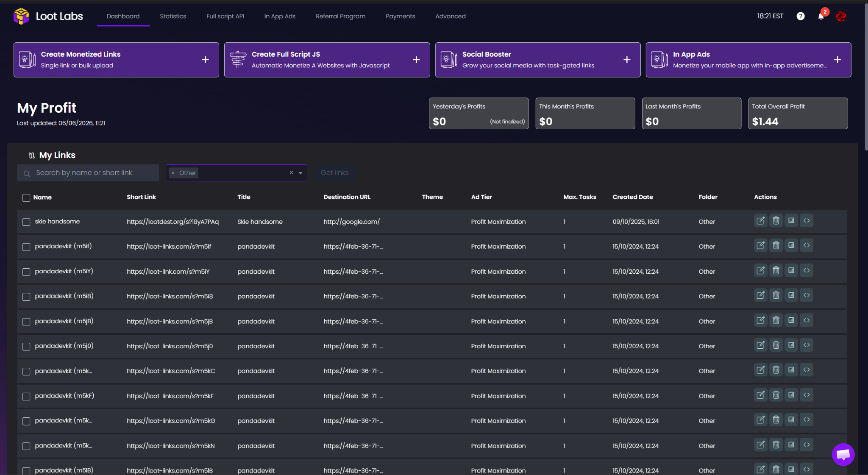
Task: Switch to the Statistics tab
Action: (173, 16)
